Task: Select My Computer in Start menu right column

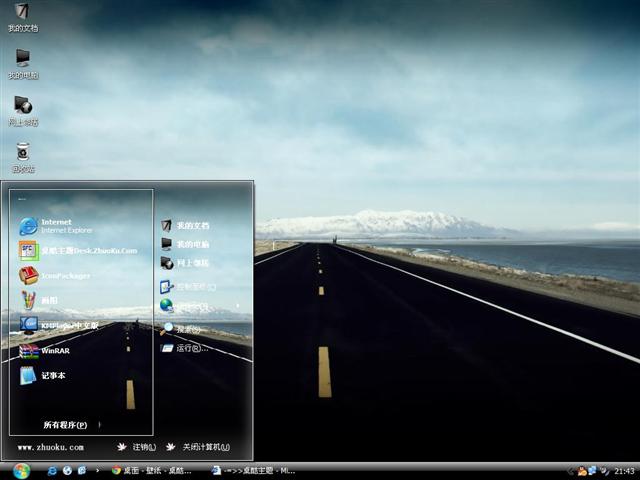Action: click(x=192, y=244)
